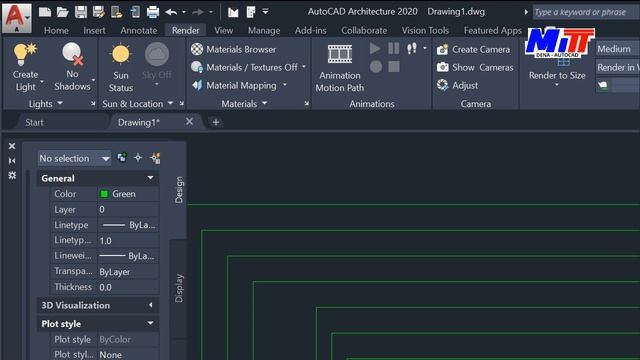Viewport: 640px width, 360px height.
Task: Click the Toggle PICKADD icon
Action: point(122,158)
